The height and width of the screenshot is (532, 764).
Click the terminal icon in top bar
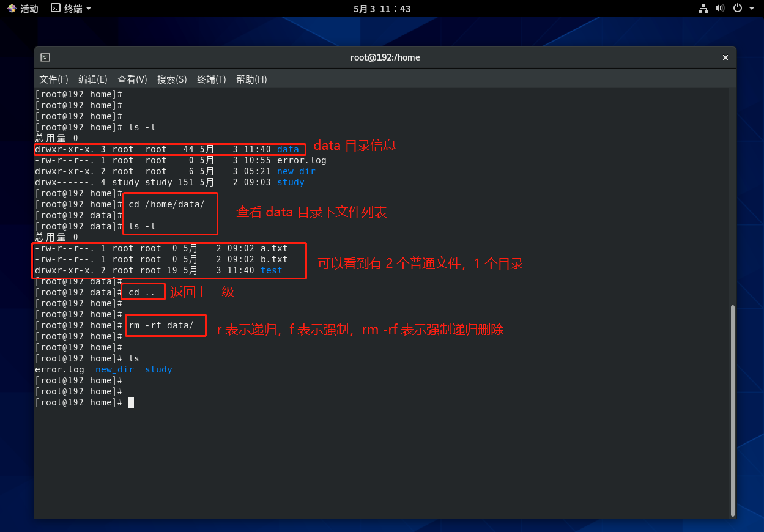(x=56, y=9)
